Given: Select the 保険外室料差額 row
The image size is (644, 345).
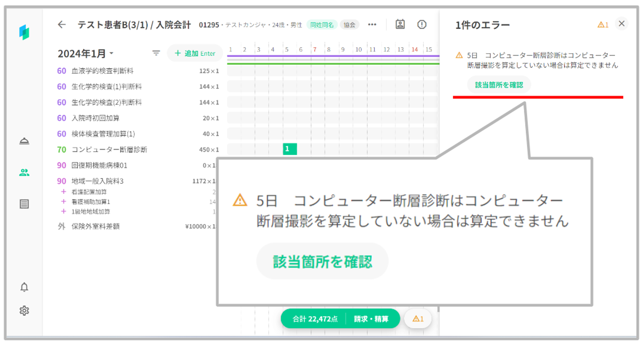Looking at the screenshot, I should click(x=137, y=226).
